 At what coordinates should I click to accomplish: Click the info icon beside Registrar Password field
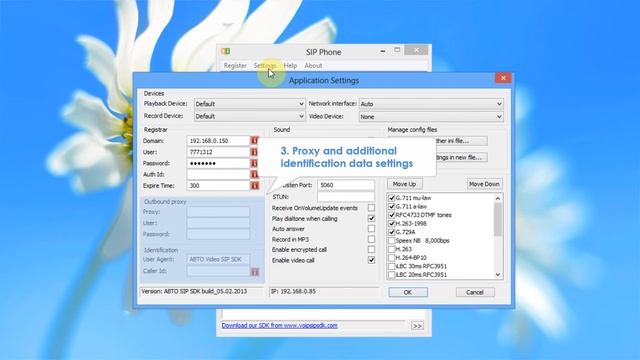[254, 163]
